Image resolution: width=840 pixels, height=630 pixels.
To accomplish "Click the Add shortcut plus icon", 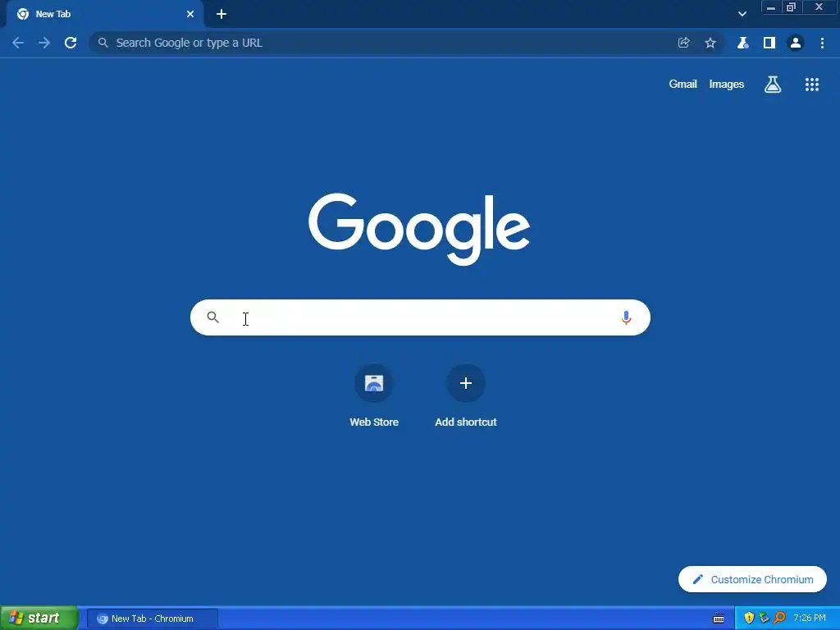I will tap(466, 383).
